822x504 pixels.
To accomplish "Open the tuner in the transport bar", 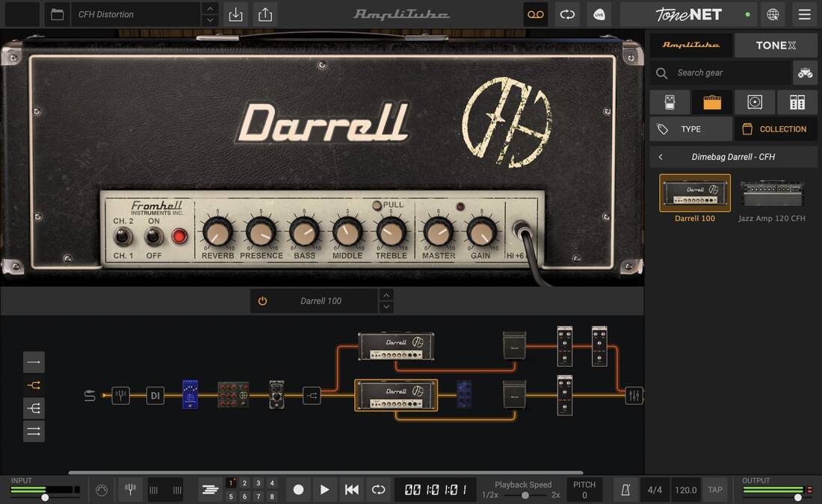I will coord(130,490).
